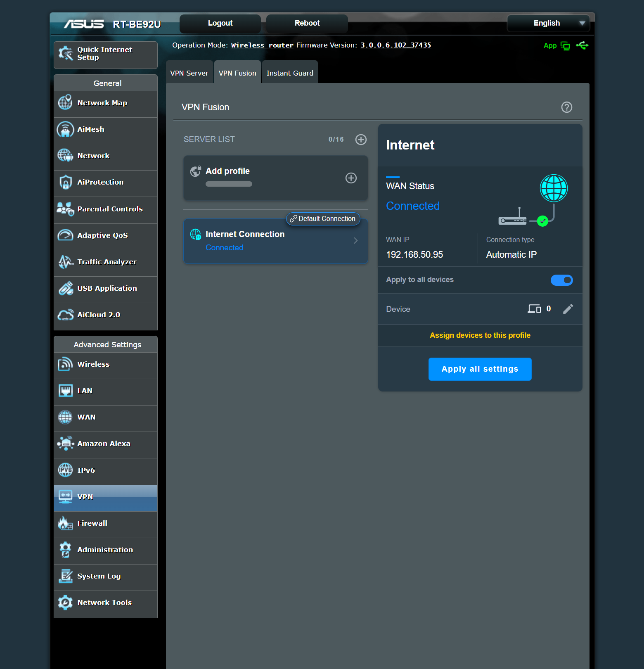The height and width of the screenshot is (669, 644).
Task: Click the ASUS logo in header
Action: coord(84,24)
